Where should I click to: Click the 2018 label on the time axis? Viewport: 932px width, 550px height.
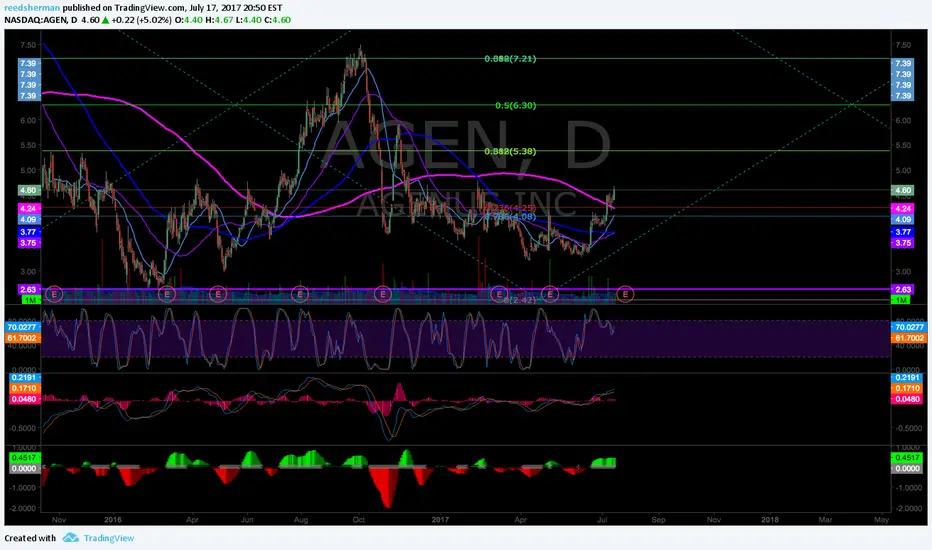coord(770,520)
